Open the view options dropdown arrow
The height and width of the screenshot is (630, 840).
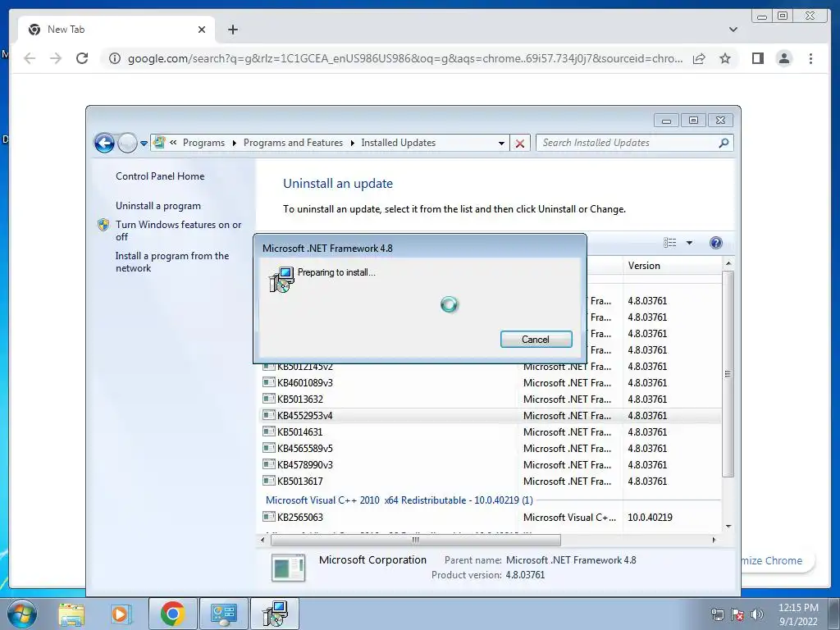pyautogui.click(x=689, y=243)
